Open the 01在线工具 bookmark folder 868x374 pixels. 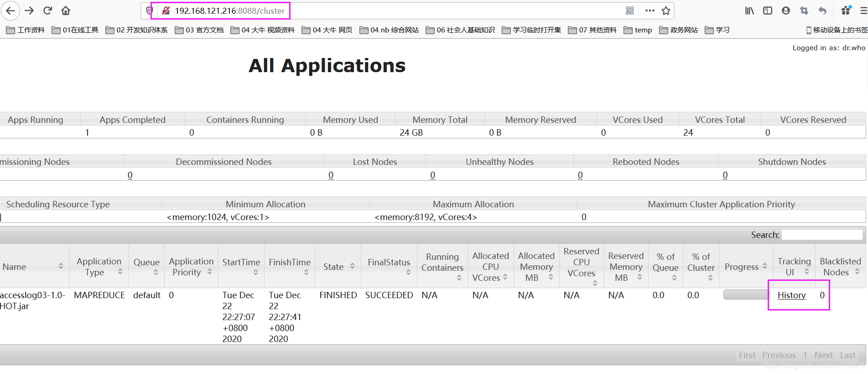75,30
